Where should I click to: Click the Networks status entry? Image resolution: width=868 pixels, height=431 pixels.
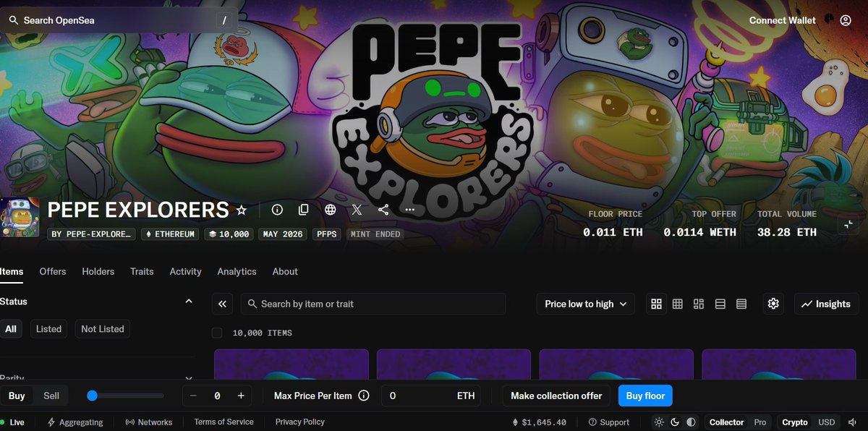tap(149, 422)
